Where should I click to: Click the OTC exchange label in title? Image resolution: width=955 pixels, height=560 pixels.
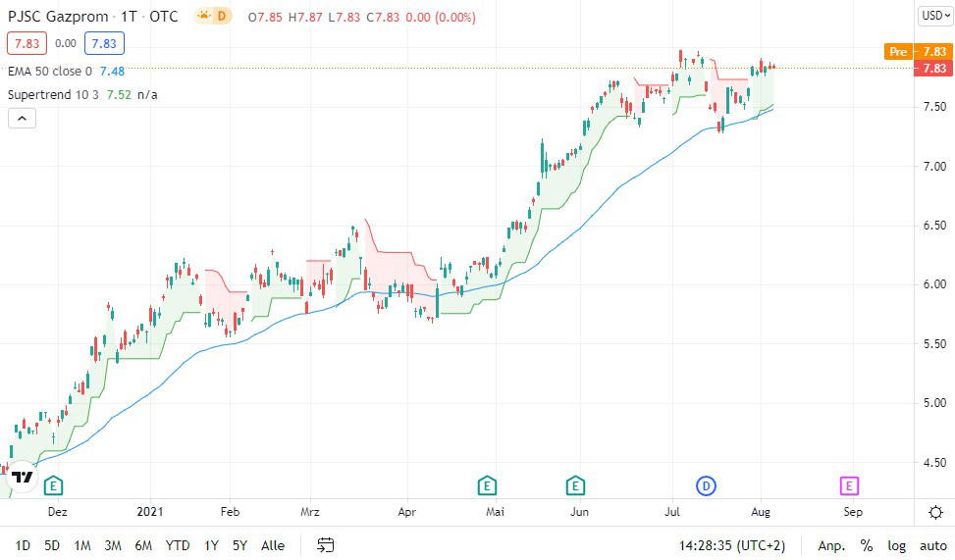(164, 17)
